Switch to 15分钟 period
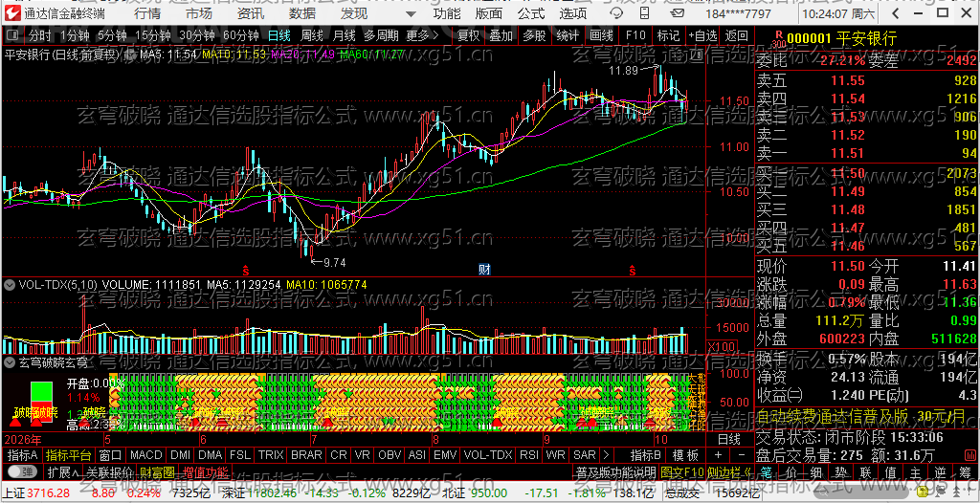The width and height of the screenshot is (980, 503). 153,35
